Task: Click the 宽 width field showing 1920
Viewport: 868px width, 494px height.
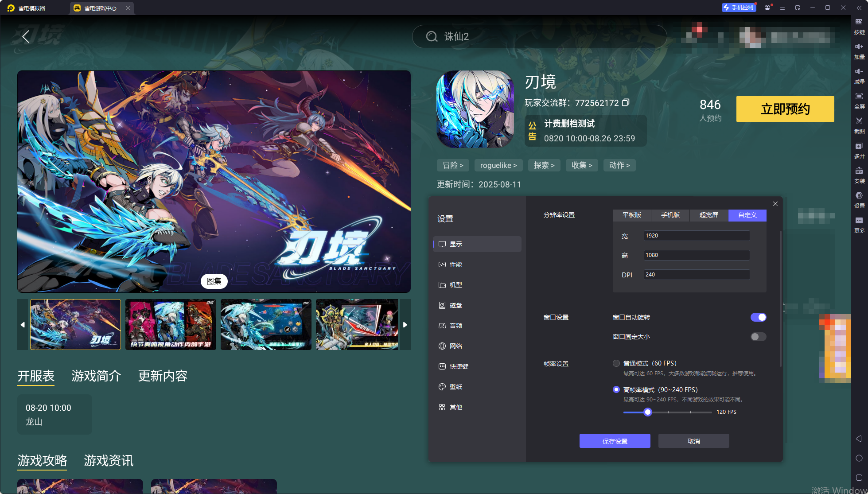Action: pyautogui.click(x=697, y=236)
